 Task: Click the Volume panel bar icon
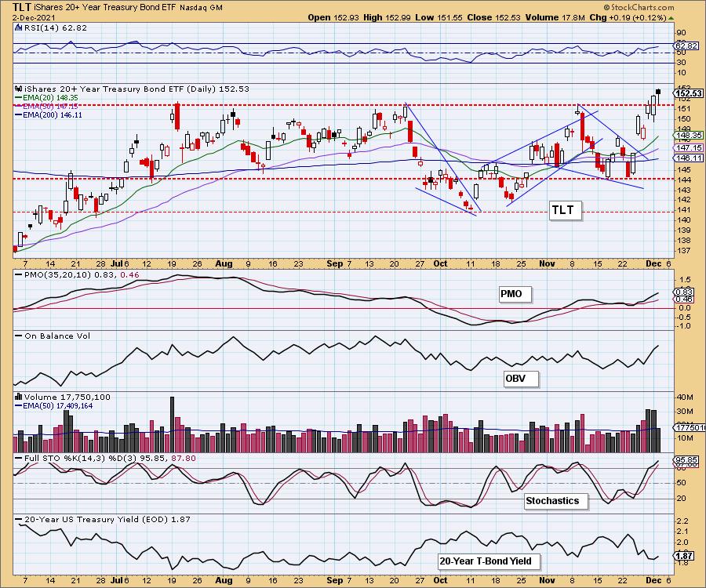coord(19,397)
